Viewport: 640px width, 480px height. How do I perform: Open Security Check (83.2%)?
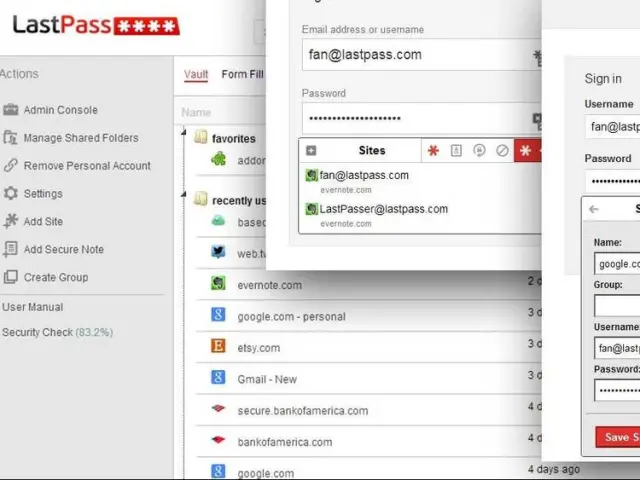pos(57,332)
